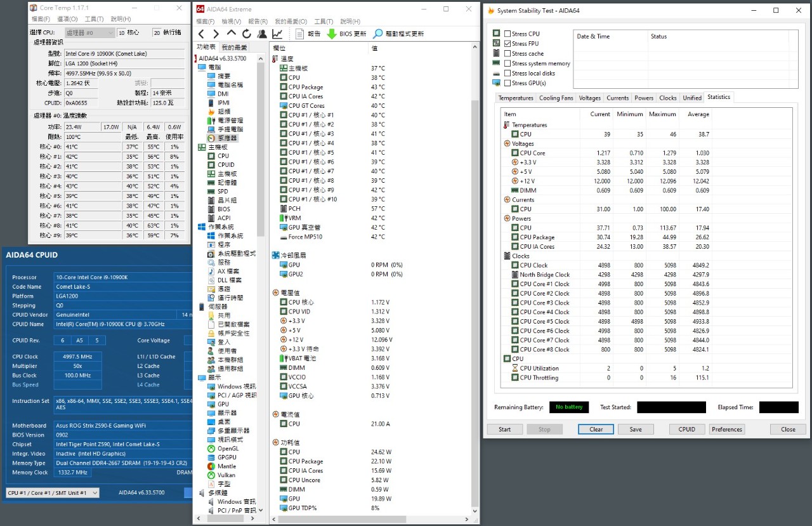This screenshot has height=526, width=812.
Task: Open the 選擇 CPU dropdown in Core Temp
Action: click(x=89, y=32)
